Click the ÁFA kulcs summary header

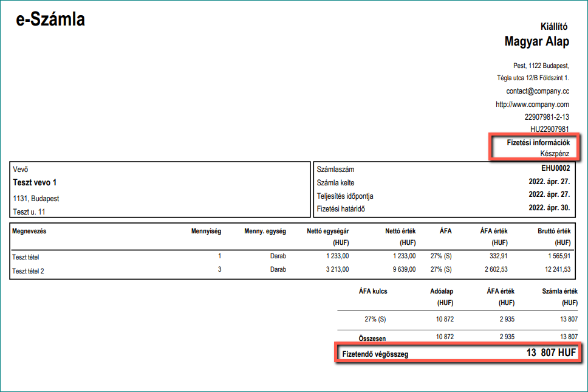coord(373,291)
